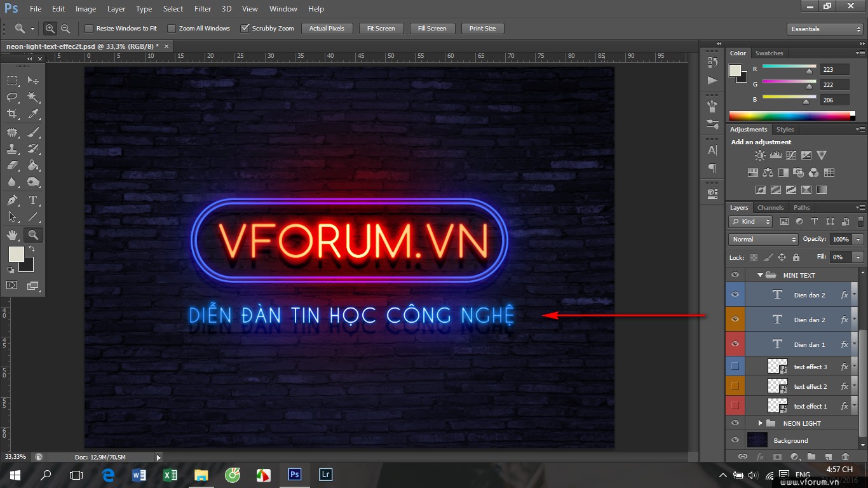Select the Rectangular Marquee tool
This screenshot has width=868, height=488.
(x=12, y=81)
